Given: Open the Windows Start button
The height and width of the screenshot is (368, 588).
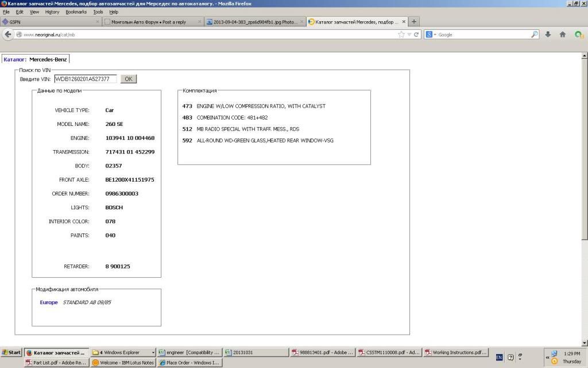Looking at the screenshot, I should (x=11, y=352).
